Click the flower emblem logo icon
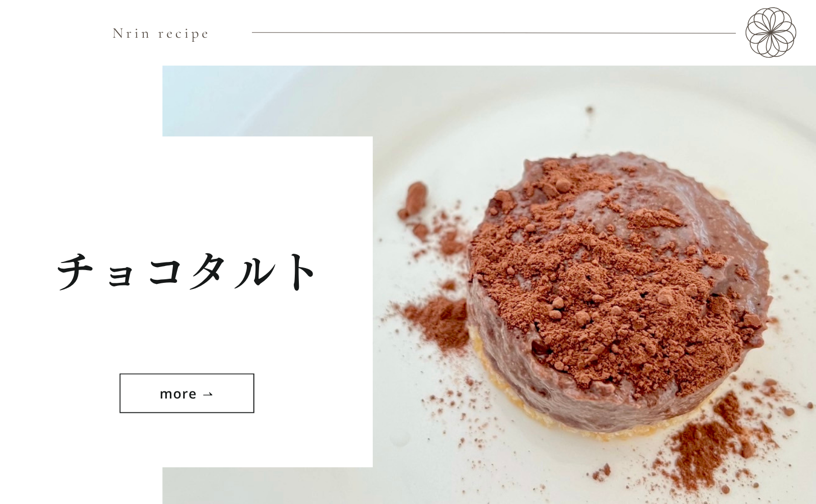Viewport: 816px width, 504px height. click(x=771, y=32)
